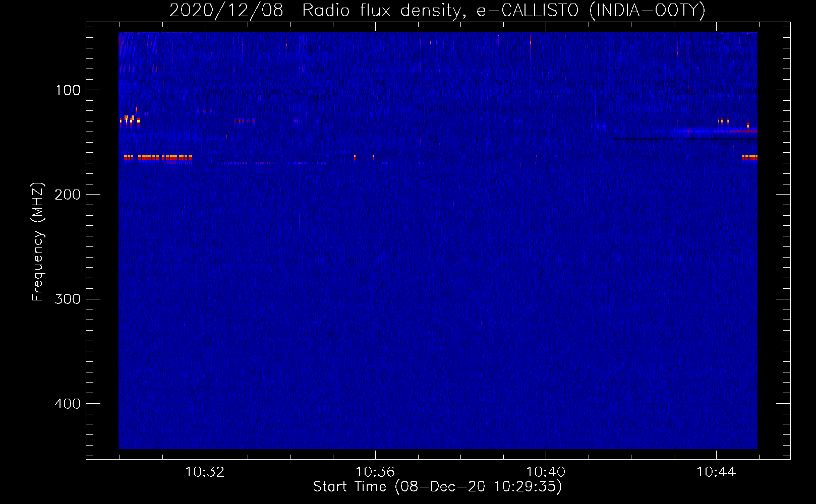This screenshot has height=504, width=816.
Task: Click the "10:40" time tick label
Action: (546, 472)
